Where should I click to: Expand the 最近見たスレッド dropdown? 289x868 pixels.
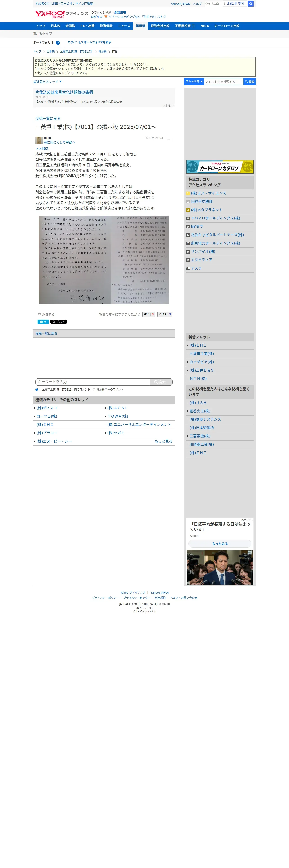(x=47, y=82)
